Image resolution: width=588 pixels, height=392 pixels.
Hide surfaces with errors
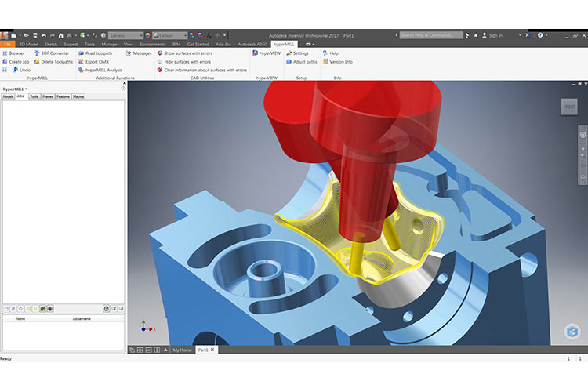coord(183,61)
